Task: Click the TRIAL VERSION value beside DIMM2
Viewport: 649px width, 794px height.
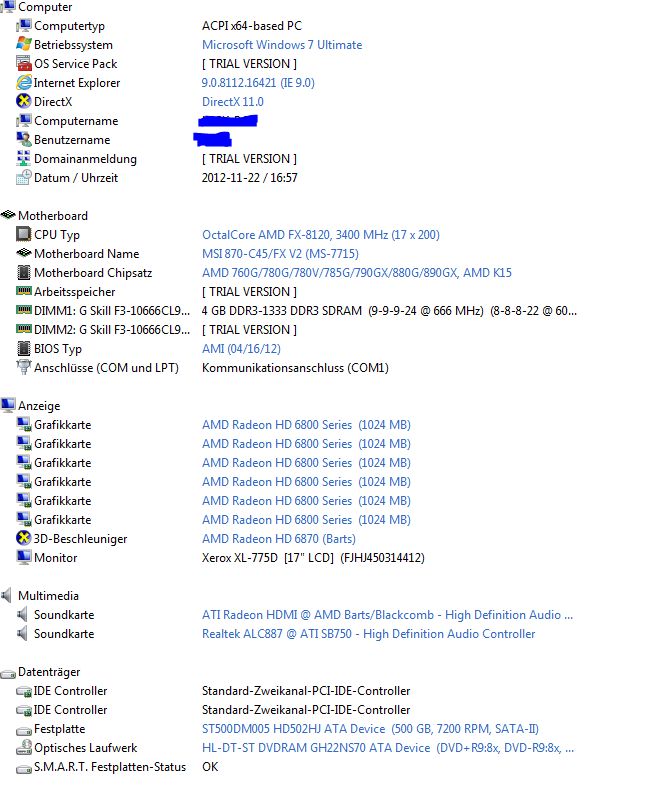Action: [x=250, y=330]
